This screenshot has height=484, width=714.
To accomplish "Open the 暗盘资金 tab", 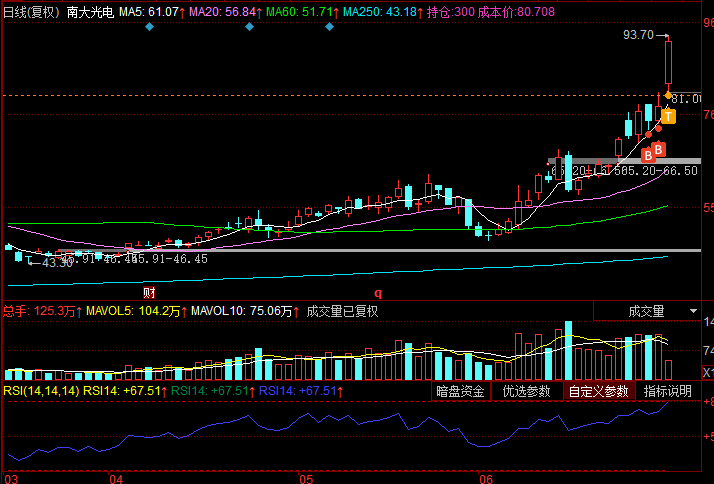I will [461, 391].
